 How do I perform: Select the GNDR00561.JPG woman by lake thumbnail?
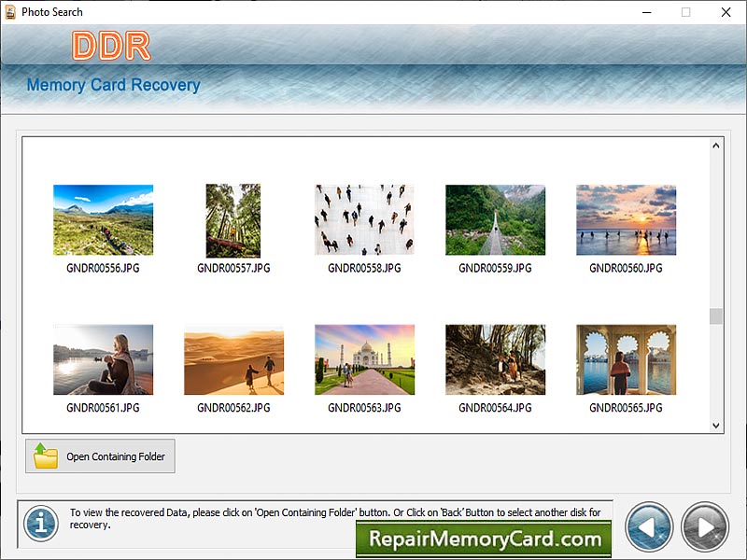(104, 359)
